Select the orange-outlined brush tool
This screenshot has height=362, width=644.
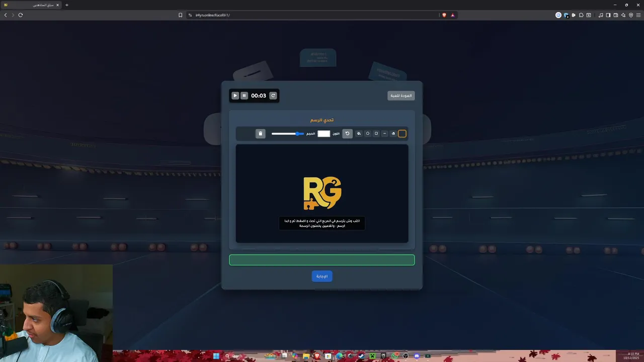[x=402, y=134]
